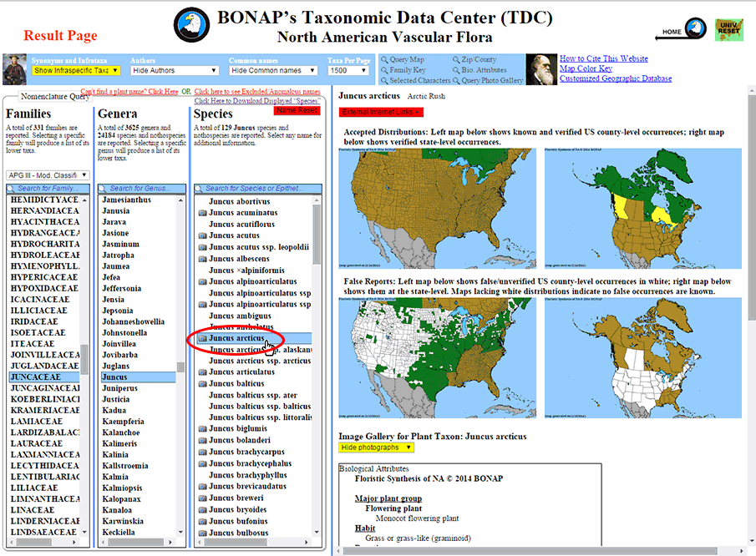756x556 pixels.
Task: Click result pane horizontal scrollbar
Action: pos(530,551)
